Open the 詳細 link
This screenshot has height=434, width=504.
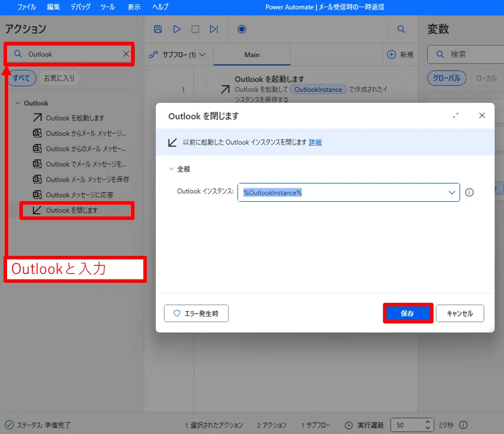pyautogui.click(x=315, y=142)
